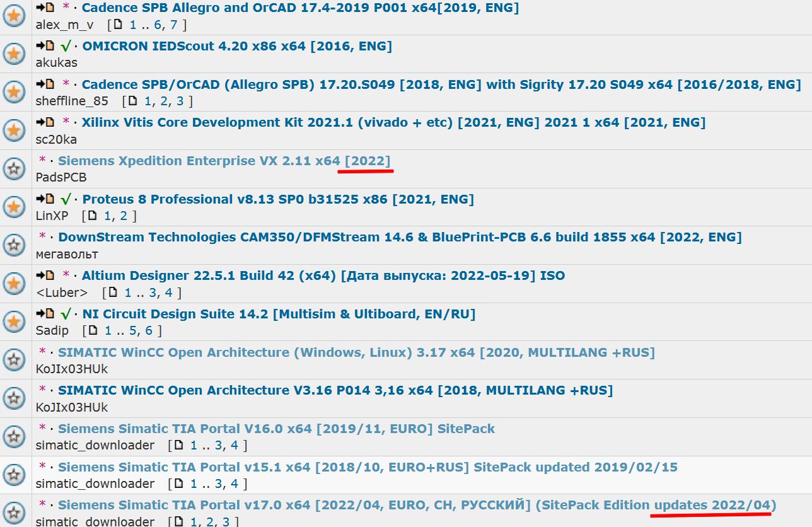Click grey star beside TIA Portal V16.0 topic
Viewport: 812px width, 527px height.
(x=14, y=437)
